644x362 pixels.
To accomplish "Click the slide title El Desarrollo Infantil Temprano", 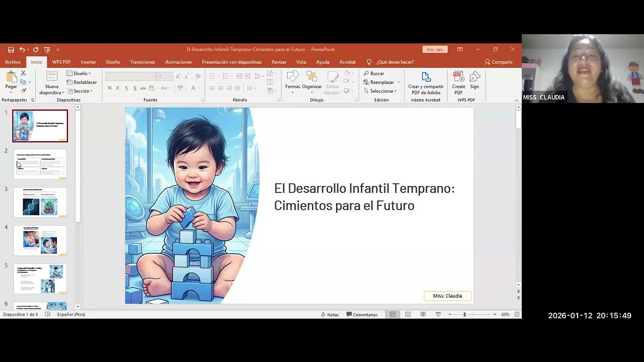I will pos(364,197).
